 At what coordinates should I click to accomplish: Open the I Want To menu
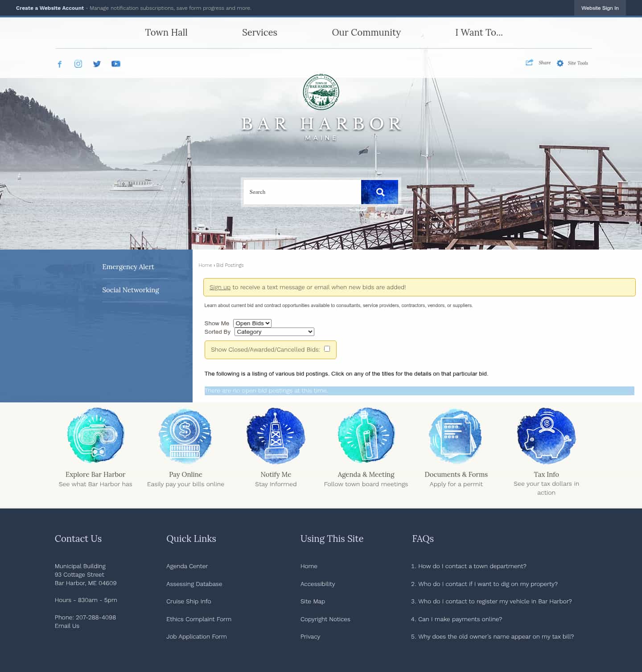pos(479,32)
